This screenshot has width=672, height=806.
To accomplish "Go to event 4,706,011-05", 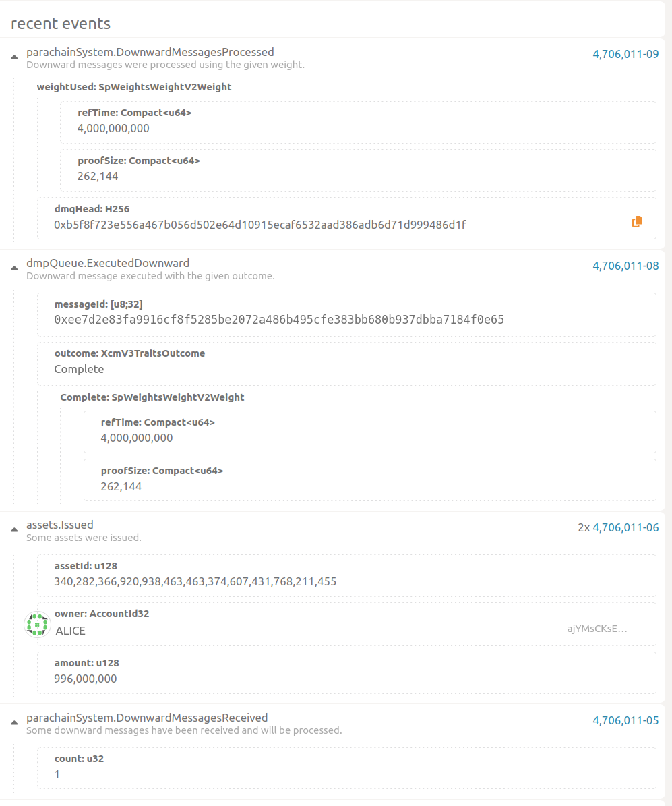I will 625,721.
